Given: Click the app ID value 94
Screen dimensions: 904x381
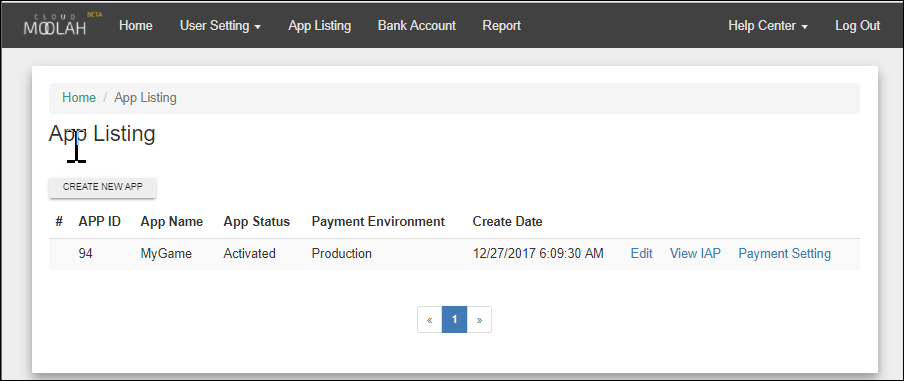Looking at the screenshot, I should coord(86,253).
